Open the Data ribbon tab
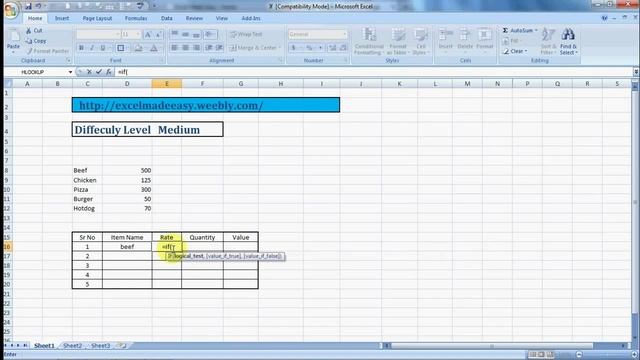This screenshot has height=360, width=640. pos(167,18)
